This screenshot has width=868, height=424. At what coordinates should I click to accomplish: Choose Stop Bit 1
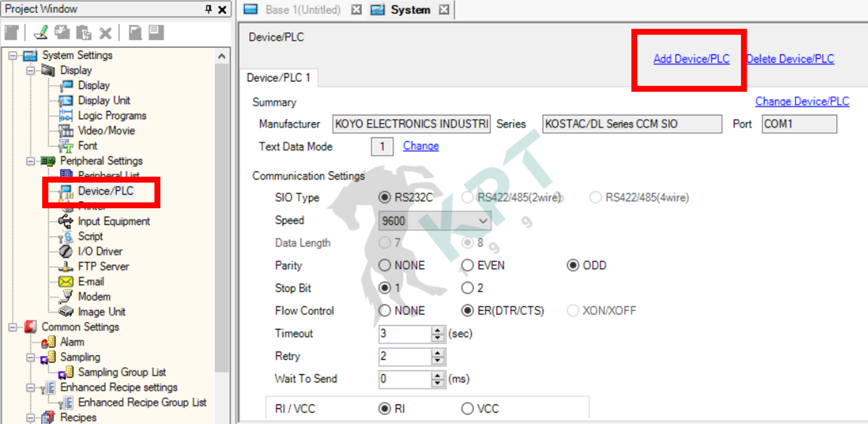pyautogui.click(x=384, y=288)
